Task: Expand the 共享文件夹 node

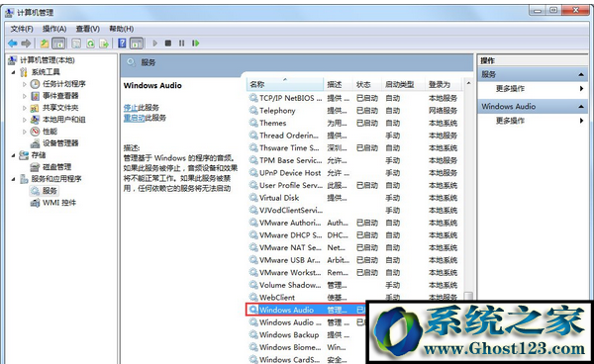Action: point(25,108)
